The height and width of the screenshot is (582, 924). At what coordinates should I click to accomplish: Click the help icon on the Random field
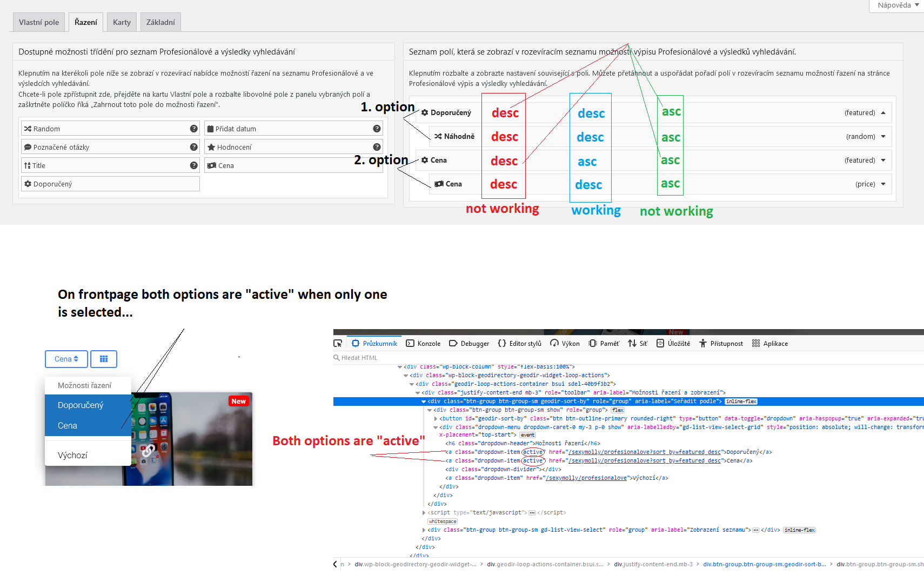point(193,129)
